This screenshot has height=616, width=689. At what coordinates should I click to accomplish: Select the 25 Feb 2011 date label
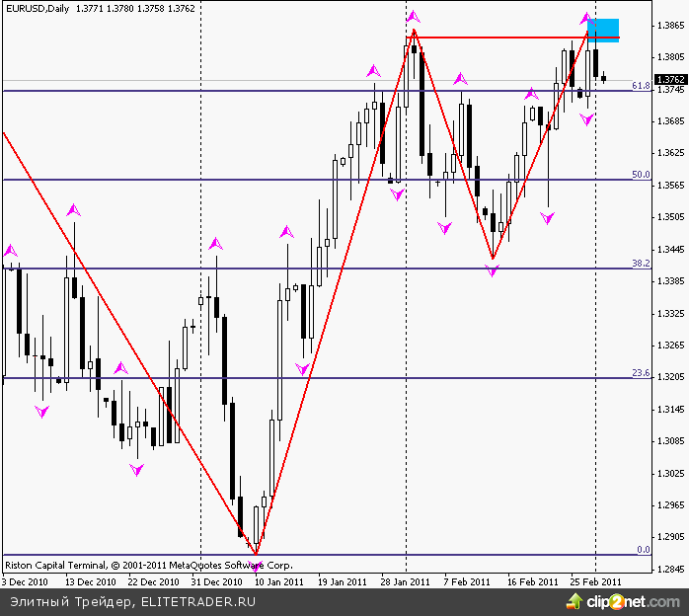pos(595,582)
